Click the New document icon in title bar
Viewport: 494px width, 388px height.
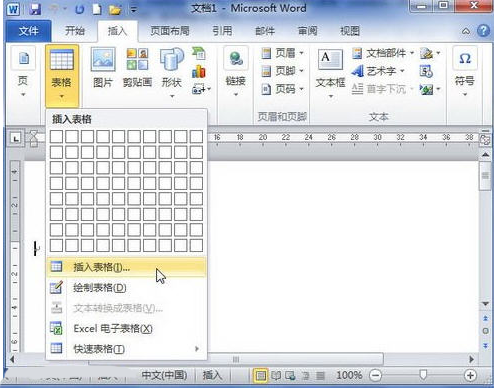pyautogui.click(x=97, y=9)
